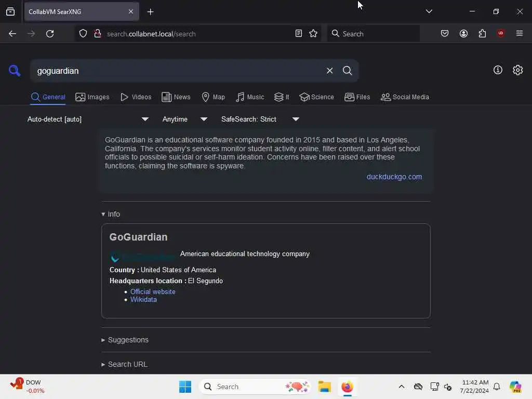Show hidden system tray icons
Image resolution: width=532 pixels, height=399 pixels.
tap(401, 387)
